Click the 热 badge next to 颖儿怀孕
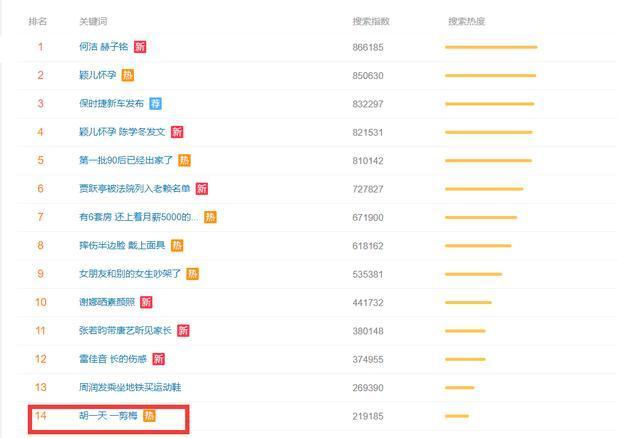 coord(128,75)
